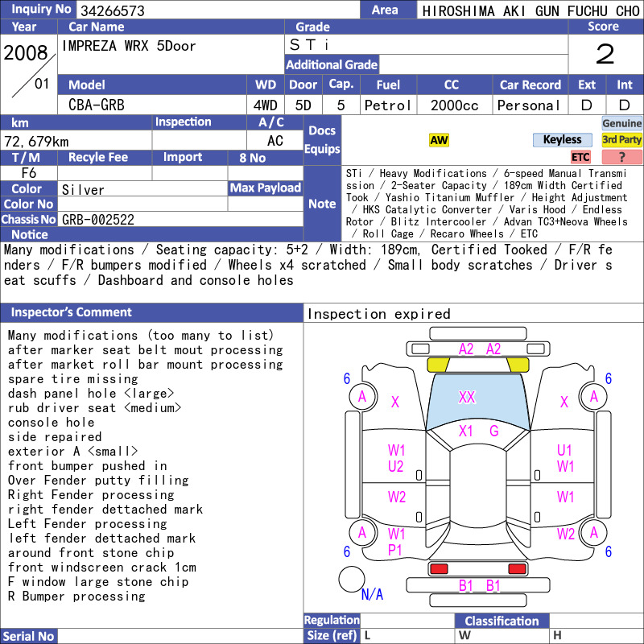Click the yellow AW equipment badge
Viewport: 644px width, 644px height.
(439, 140)
